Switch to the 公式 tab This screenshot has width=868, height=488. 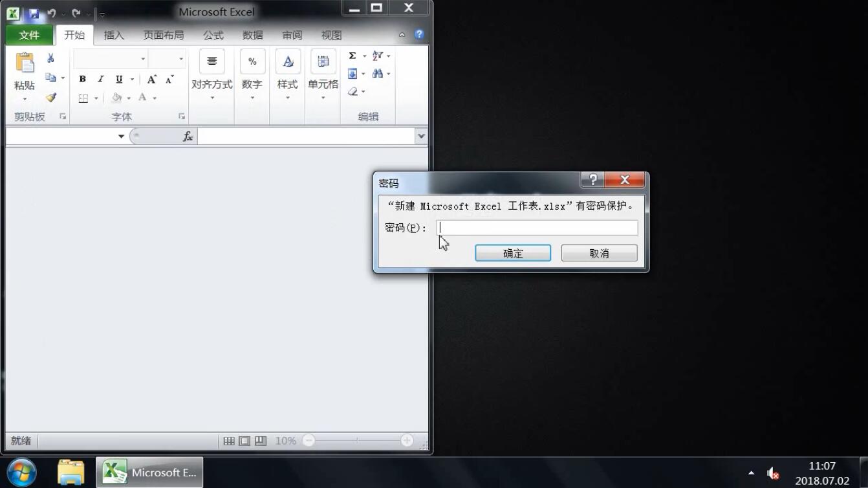click(x=213, y=35)
